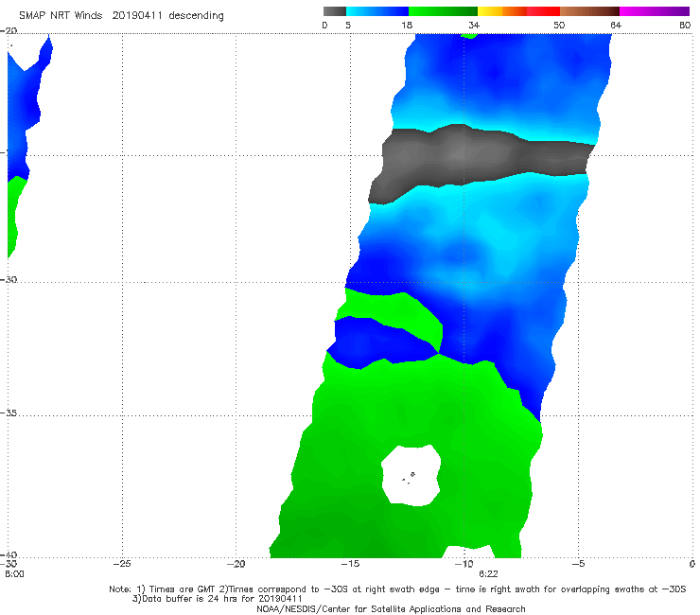The height and width of the screenshot is (615, 700).
Task: Pick the cyan-to-blue segment of the color bar
Action: tap(377, 11)
